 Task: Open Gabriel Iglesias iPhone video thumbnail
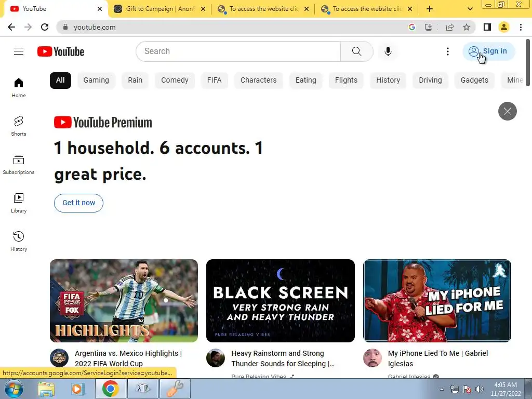click(437, 301)
